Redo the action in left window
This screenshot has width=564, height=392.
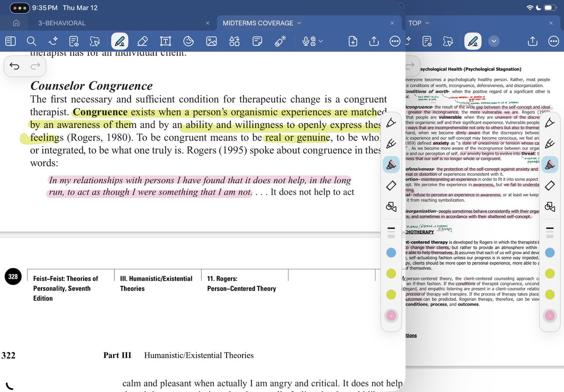coord(35,66)
